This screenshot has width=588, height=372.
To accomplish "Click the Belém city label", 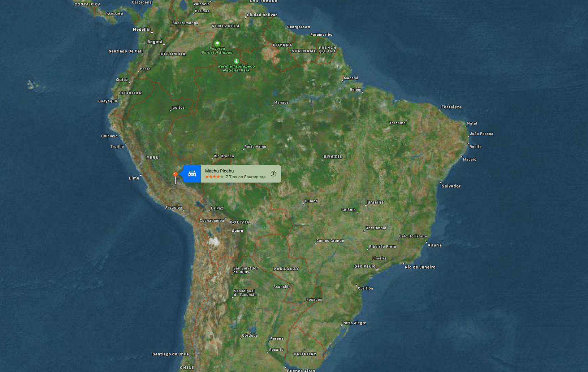I will click(x=355, y=89).
